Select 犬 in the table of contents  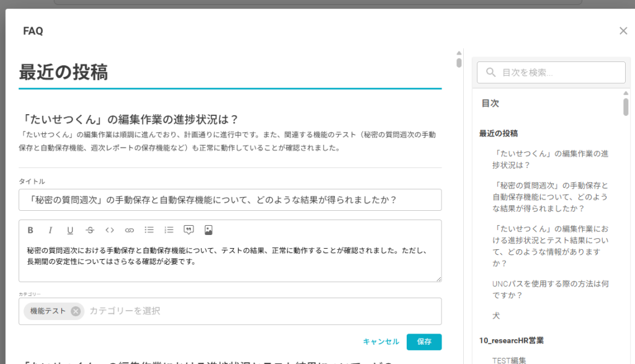click(496, 316)
